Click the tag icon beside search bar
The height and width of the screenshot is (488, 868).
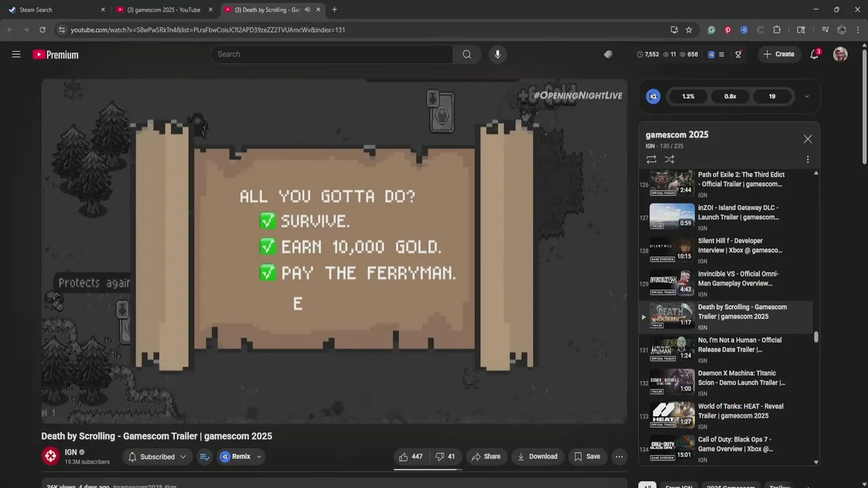[x=608, y=54]
